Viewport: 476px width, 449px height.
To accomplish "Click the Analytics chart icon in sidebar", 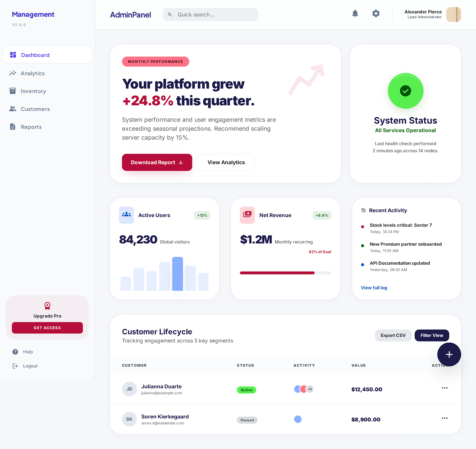I will 12,73.
